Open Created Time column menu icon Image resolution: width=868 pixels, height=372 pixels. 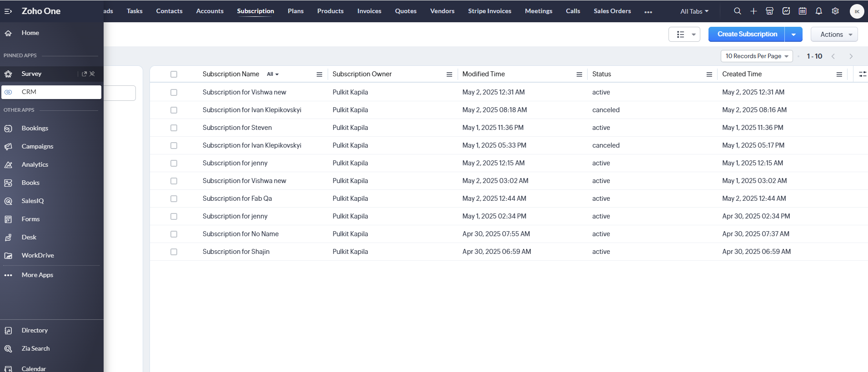[839, 74]
